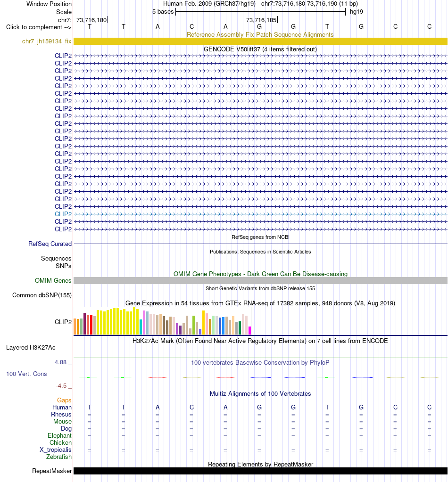This screenshot has height=482, width=448.
Task: Click the 'SNPs' track label
Action: point(63,266)
